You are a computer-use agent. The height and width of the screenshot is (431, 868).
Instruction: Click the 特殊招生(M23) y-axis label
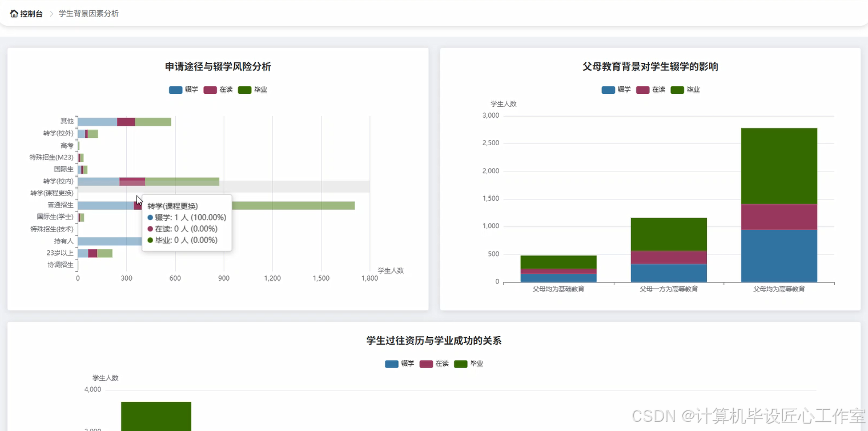(51, 157)
